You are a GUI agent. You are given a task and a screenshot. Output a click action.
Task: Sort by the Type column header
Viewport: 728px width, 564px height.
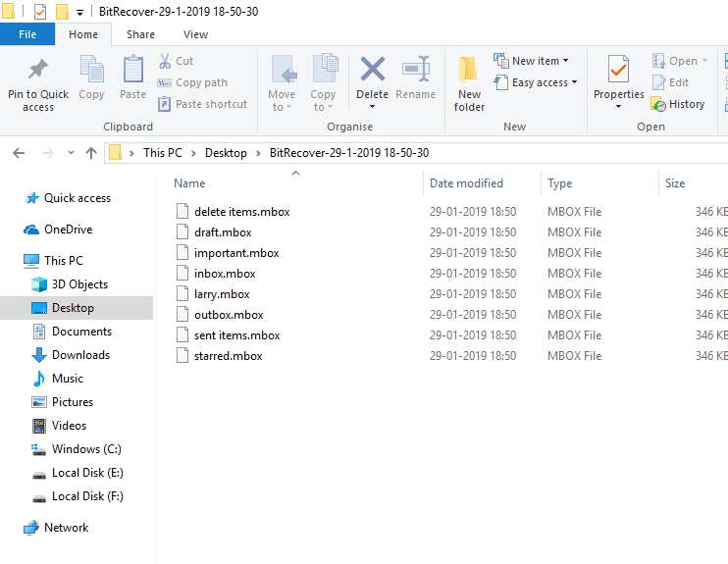559,183
